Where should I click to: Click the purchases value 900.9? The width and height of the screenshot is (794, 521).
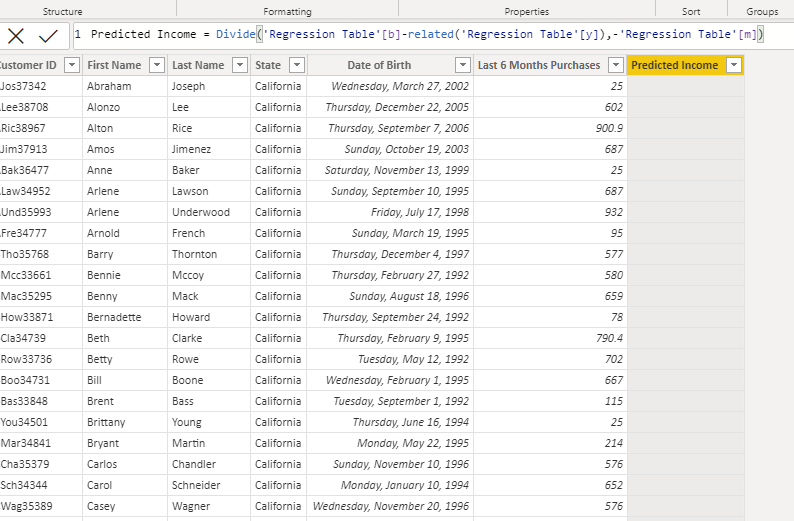(609, 128)
